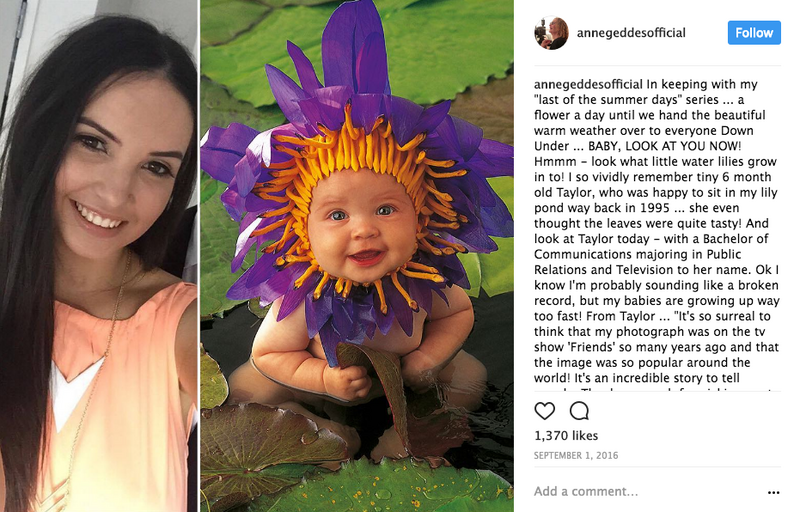The image size is (800, 512).
Task: Click the annegeddesofficial profile avatar
Action: [551, 33]
